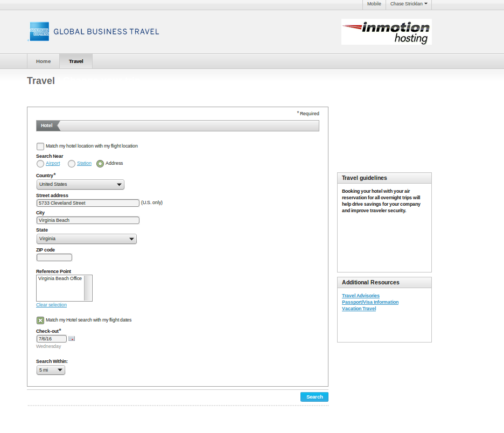Click the Reference Point list scrollbar

click(x=88, y=288)
